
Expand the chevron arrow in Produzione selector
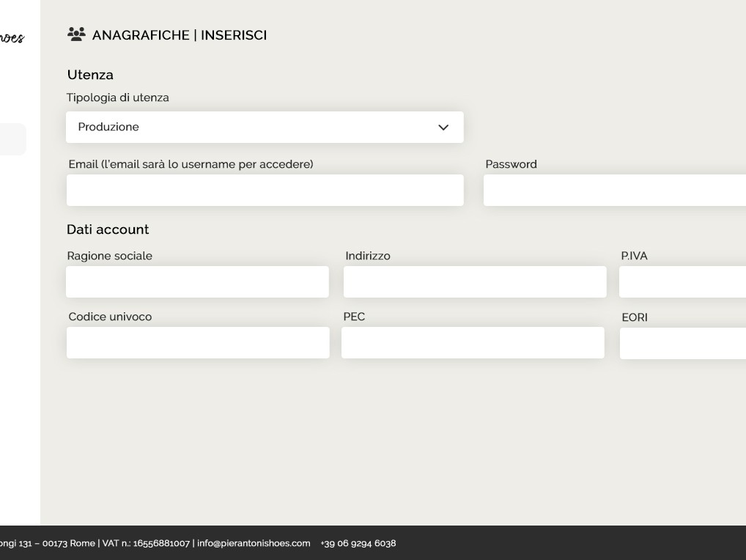pos(443,128)
